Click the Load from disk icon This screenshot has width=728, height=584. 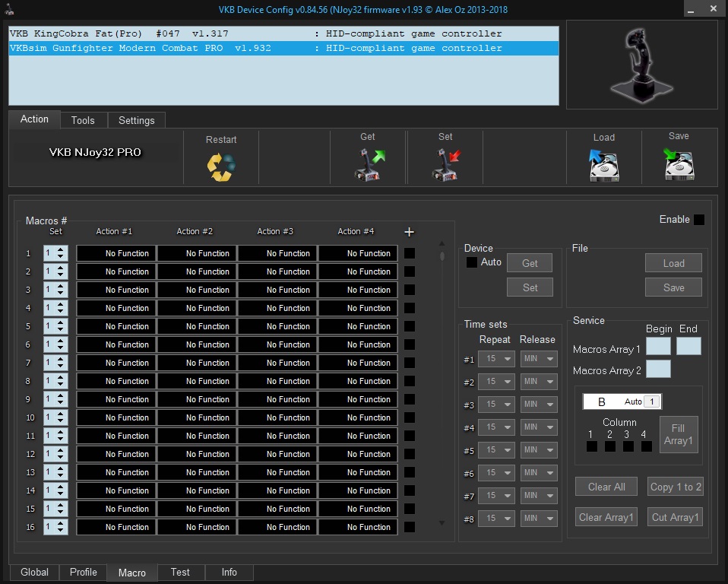[x=604, y=164]
